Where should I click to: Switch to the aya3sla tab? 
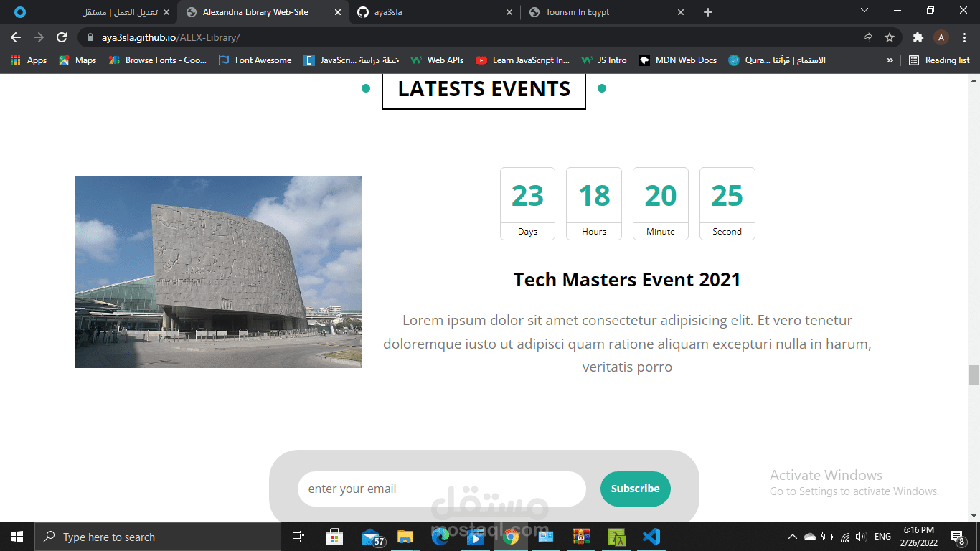click(435, 12)
